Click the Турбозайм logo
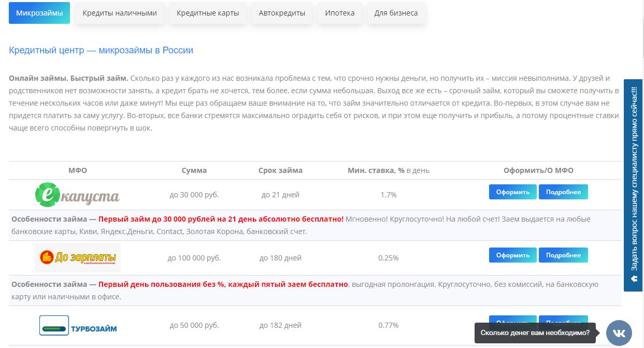Image resolution: width=644 pixels, height=348 pixels. [78, 326]
